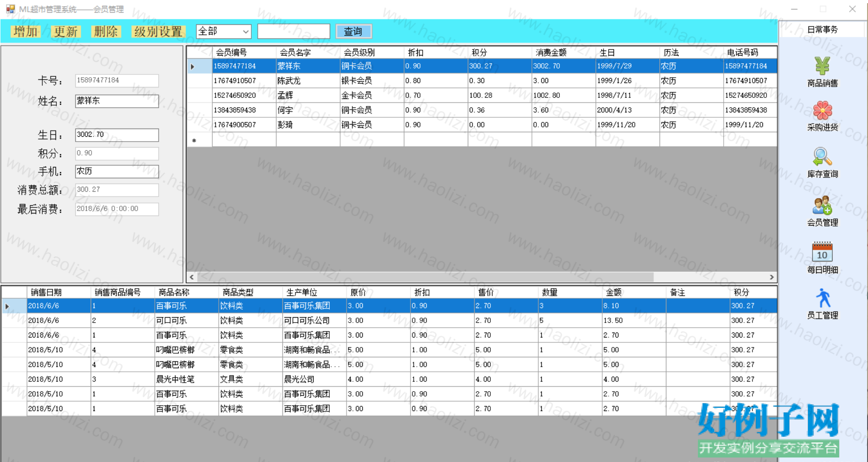Click 可口可乐公司 producer cell
Viewport: 868px width, 462px height.
pyautogui.click(x=314, y=320)
